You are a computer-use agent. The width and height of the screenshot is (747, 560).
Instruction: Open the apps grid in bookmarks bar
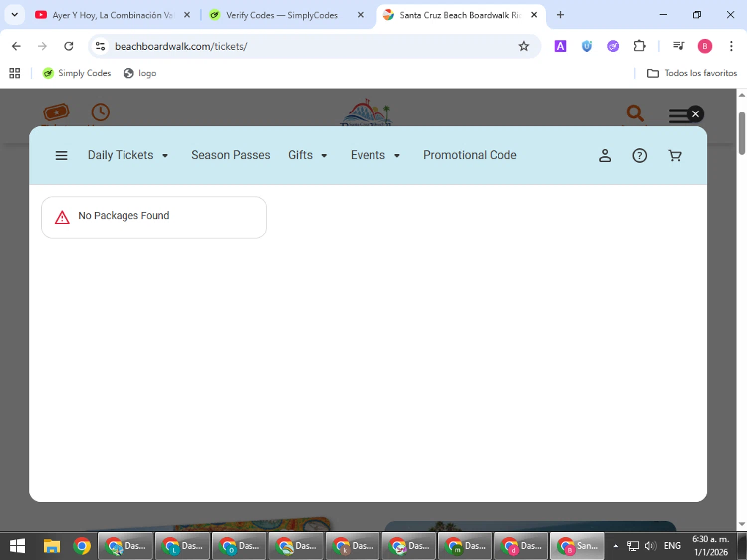15,73
